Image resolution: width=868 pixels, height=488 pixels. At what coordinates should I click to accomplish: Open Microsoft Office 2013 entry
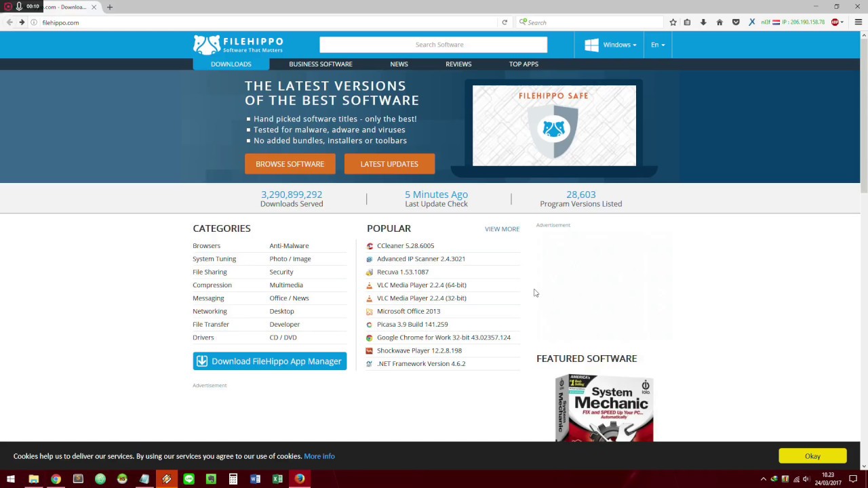coord(408,311)
